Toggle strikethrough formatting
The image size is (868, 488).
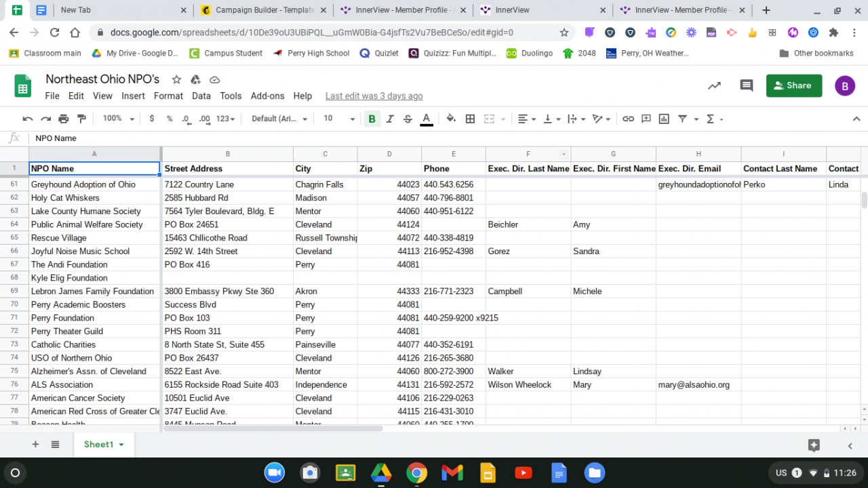click(408, 119)
